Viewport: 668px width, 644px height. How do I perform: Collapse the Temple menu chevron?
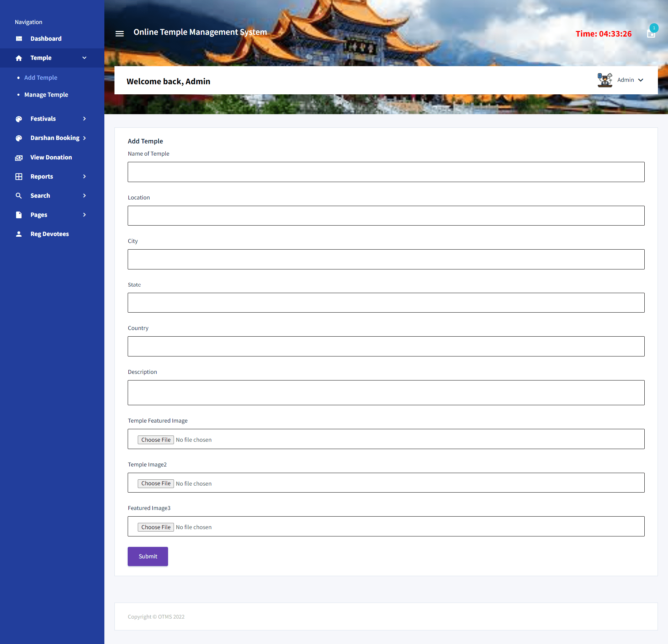(x=85, y=58)
